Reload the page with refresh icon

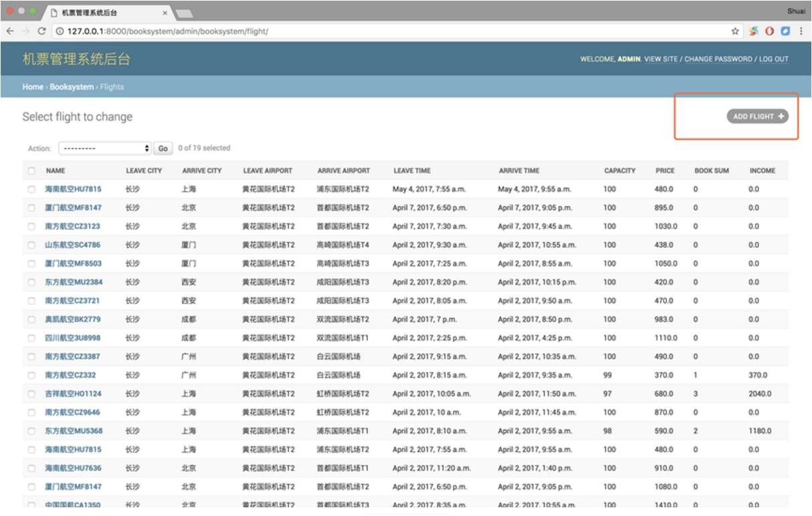tap(41, 31)
